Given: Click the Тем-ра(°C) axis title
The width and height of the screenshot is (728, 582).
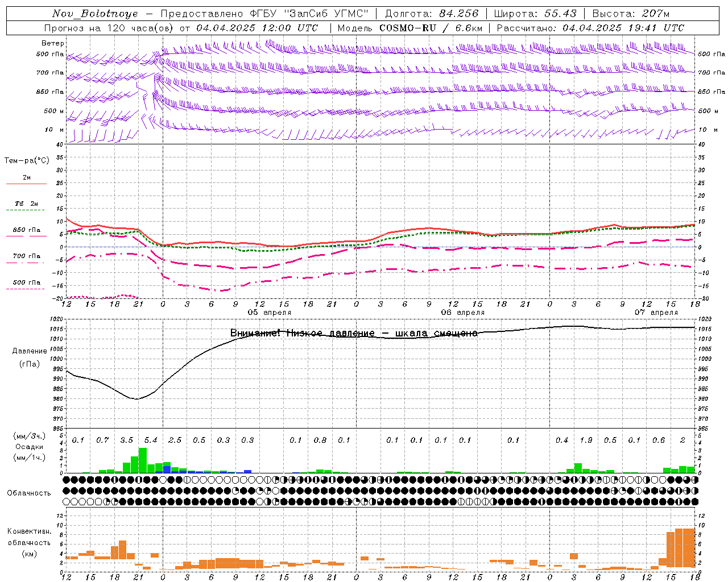Looking at the screenshot, I should (27, 161).
